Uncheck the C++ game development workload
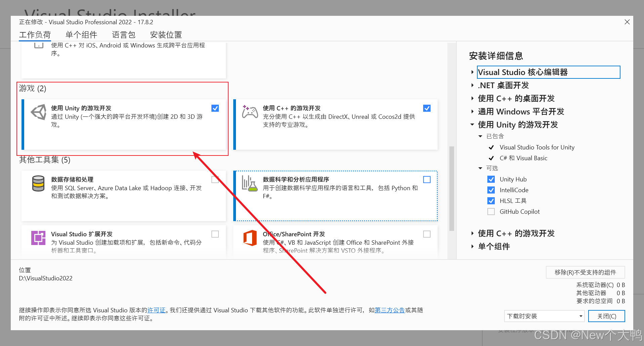 point(427,108)
